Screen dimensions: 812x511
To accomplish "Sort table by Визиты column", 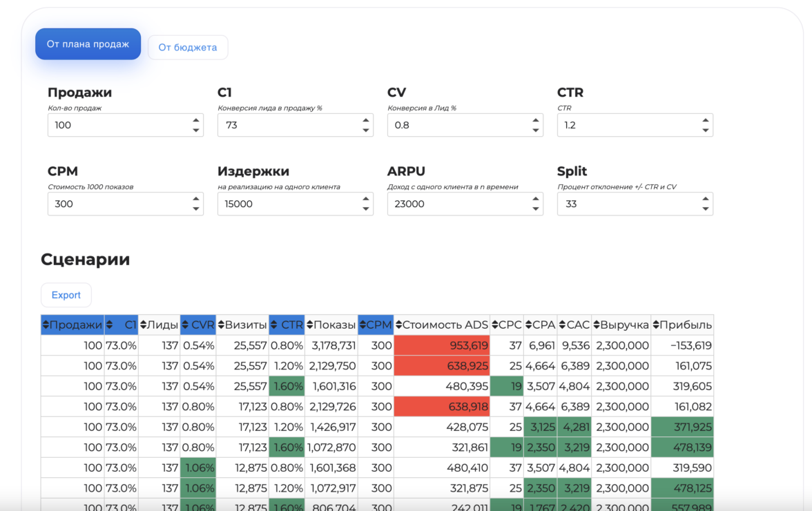I will (242, 325).
